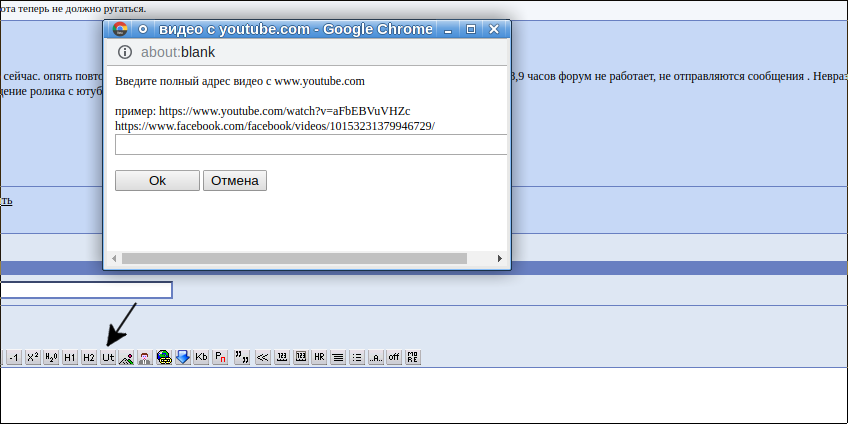Screen dimensions: 848x424
Task: Click the about:blank address bar text
Action: click(178, 52)
